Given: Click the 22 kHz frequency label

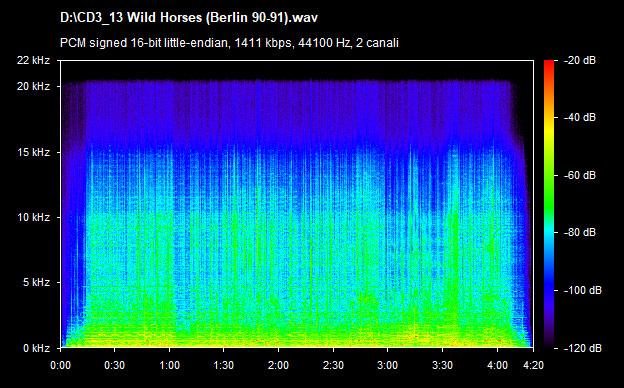Looking at the screenshot, I should click(x=33, y=60).
